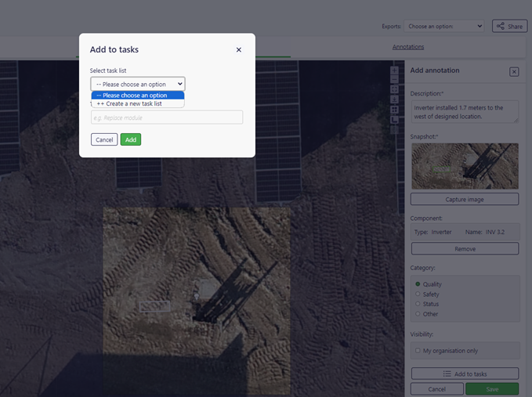Remove the INV 3.2 component
The height and width of the screenshot is (397, 532).
(x=465, y=248)
